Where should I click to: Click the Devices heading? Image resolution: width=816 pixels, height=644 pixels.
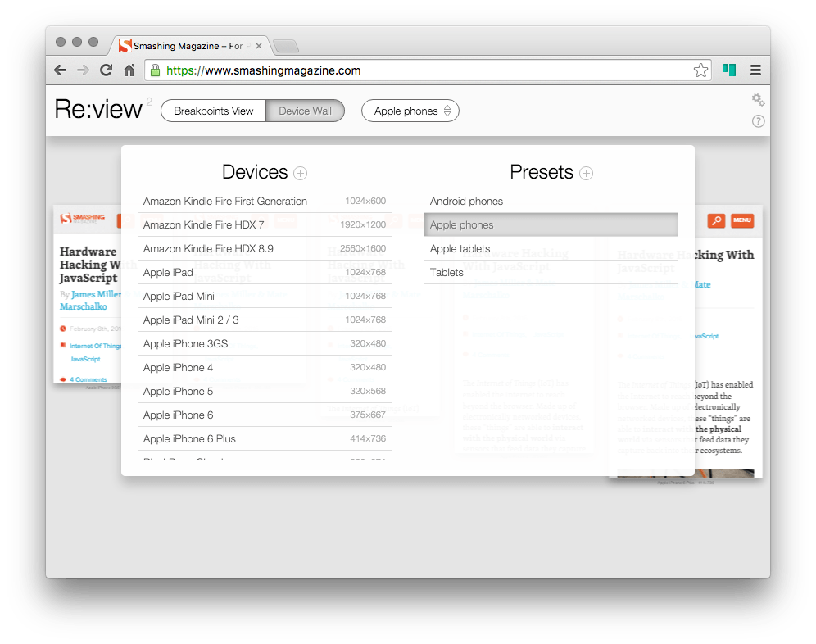click(x=255, y=172)
